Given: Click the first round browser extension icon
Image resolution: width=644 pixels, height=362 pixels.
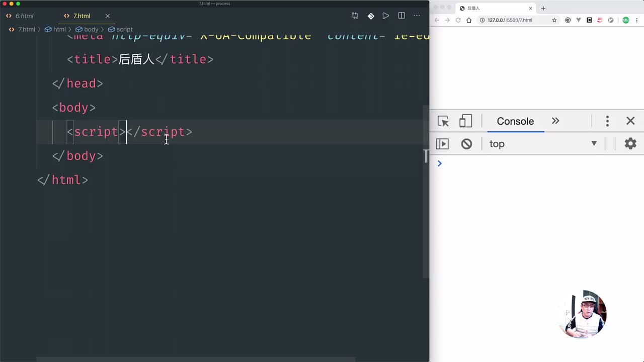Looking at the screenshot, I should 568,20.
